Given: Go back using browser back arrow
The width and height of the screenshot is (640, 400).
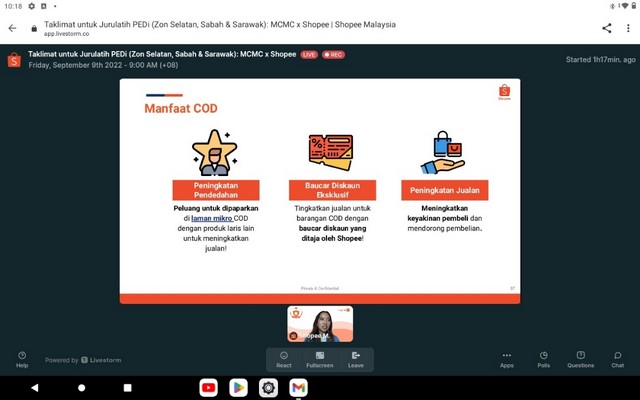Looking at the screenshot, I should point(13,28).
